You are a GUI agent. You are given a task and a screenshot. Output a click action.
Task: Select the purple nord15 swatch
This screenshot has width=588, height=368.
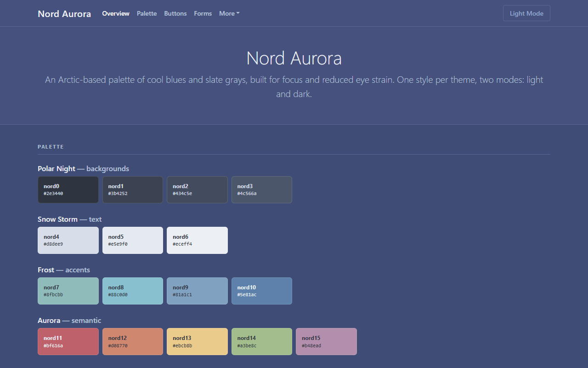point(326,341)
